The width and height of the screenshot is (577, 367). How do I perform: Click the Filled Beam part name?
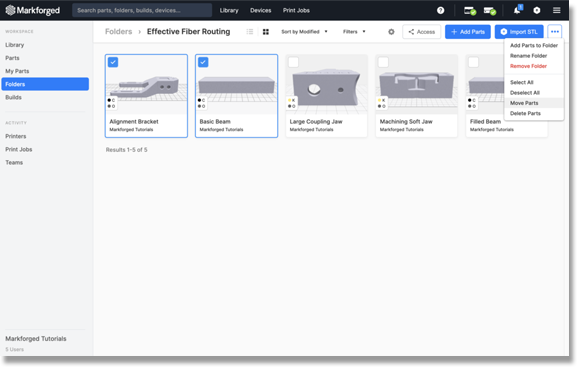coord(485,121)
